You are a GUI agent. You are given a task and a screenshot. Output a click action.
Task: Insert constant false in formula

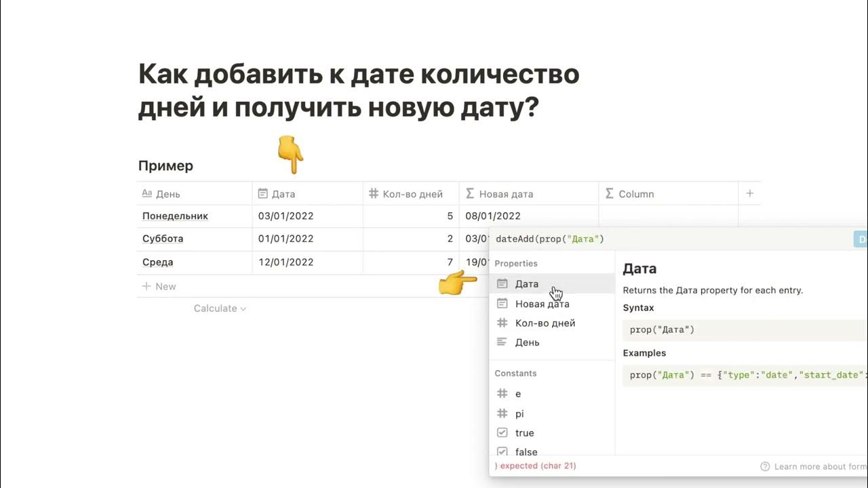click(x=552, y=451)
